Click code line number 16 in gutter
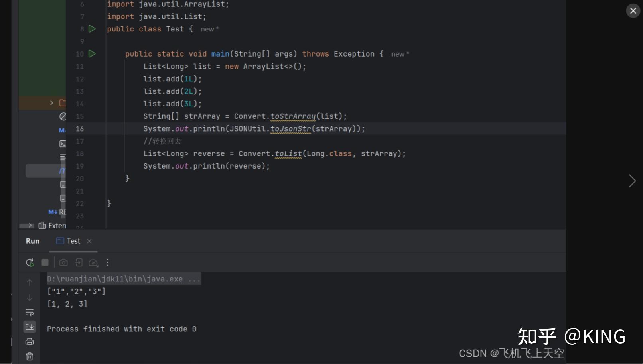The image size is (643, 364). pyautogui.click(x=80, y=129)
